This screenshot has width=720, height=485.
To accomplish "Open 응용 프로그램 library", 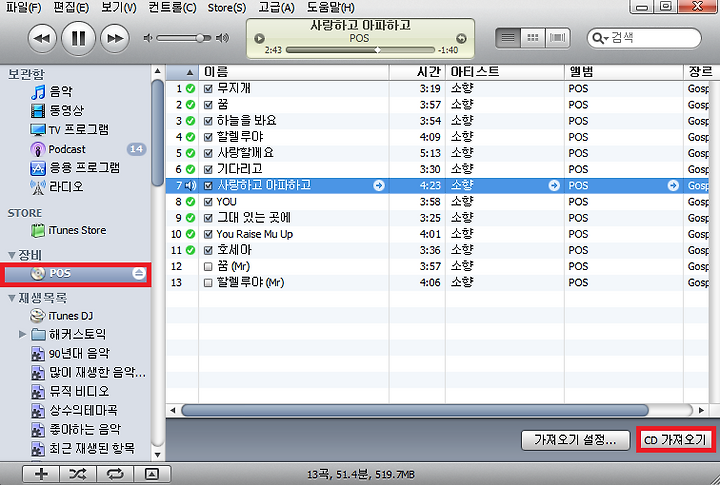I will pyautogui.click(x=75, y=168).
